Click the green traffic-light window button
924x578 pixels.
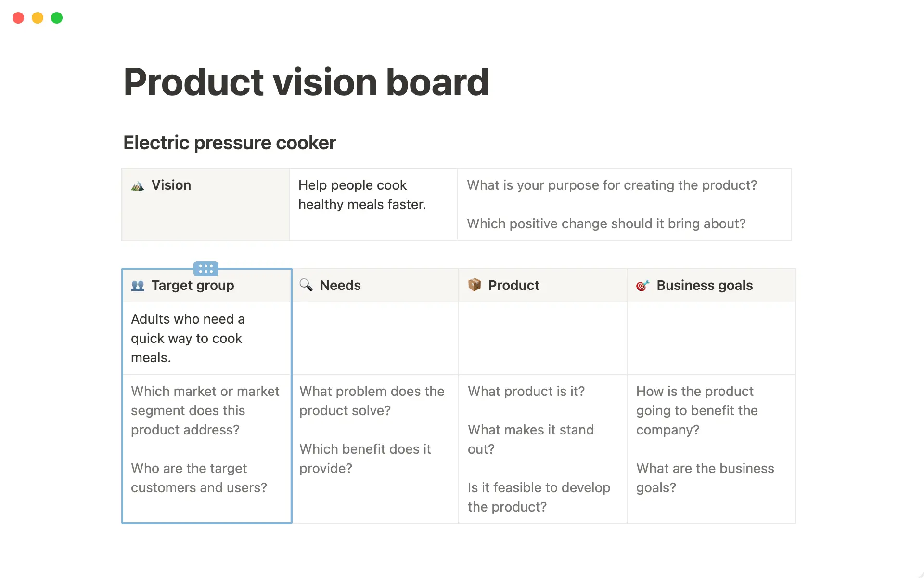coord(56,18)
